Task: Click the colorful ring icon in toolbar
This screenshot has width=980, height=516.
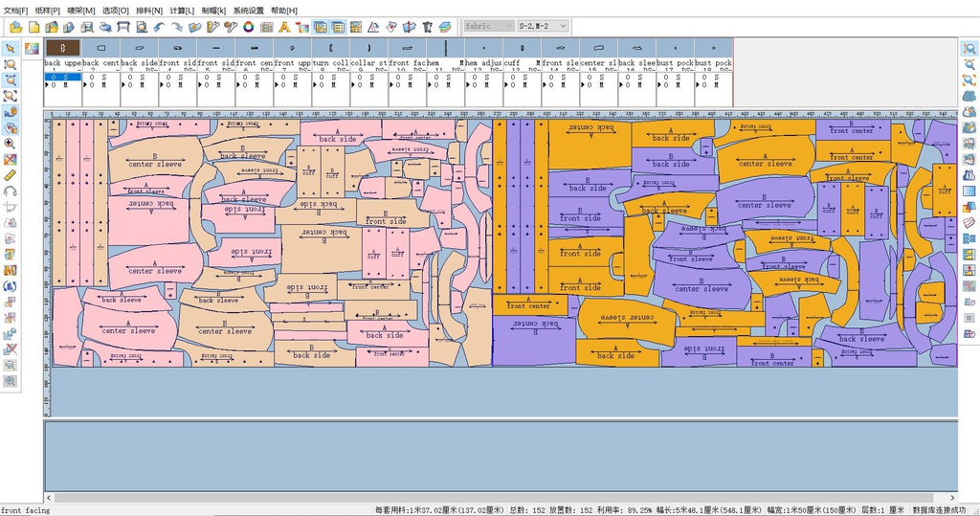Action: click(x=248, y=27)
